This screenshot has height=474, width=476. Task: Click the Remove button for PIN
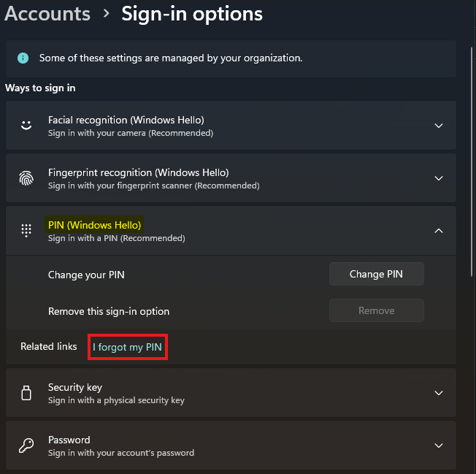pos(377,310)
